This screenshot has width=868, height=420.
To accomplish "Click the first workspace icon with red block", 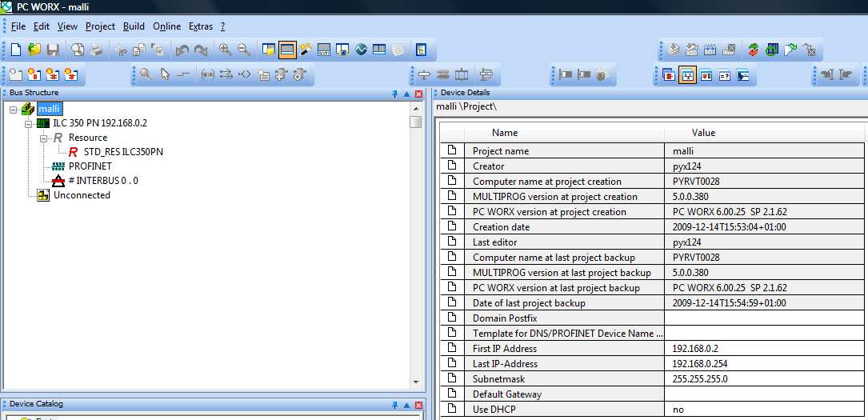I will pyautogui.click(x=669, y=74).
